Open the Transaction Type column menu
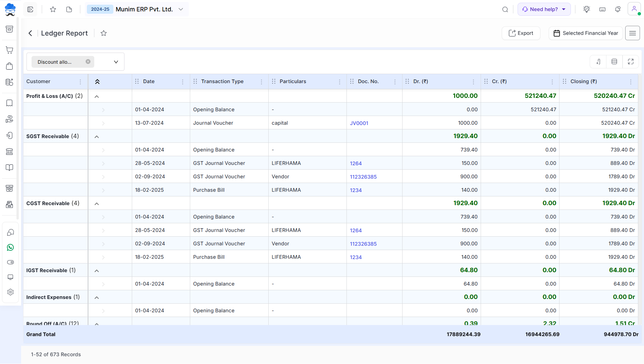Screen dimensions: 644x364 click(x=262, y=82)
